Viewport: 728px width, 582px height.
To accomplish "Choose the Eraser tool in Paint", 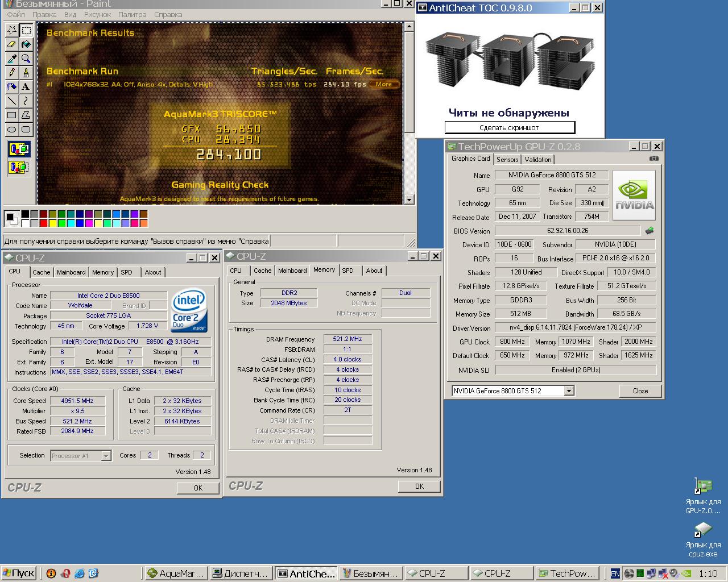I will coord(11,44).
